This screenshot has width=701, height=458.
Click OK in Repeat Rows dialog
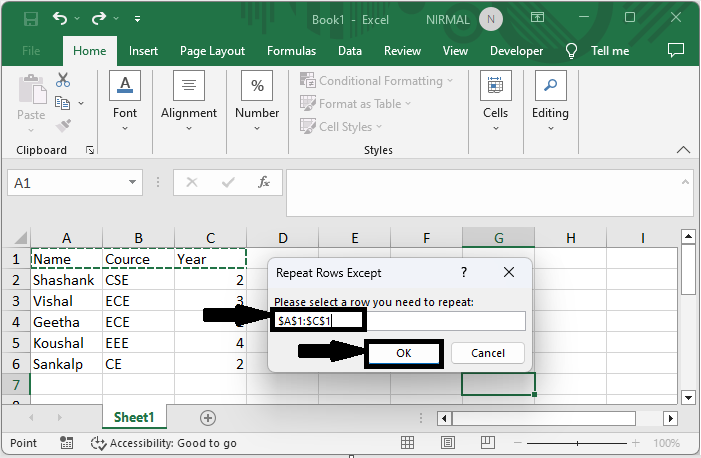pos(403,353)
